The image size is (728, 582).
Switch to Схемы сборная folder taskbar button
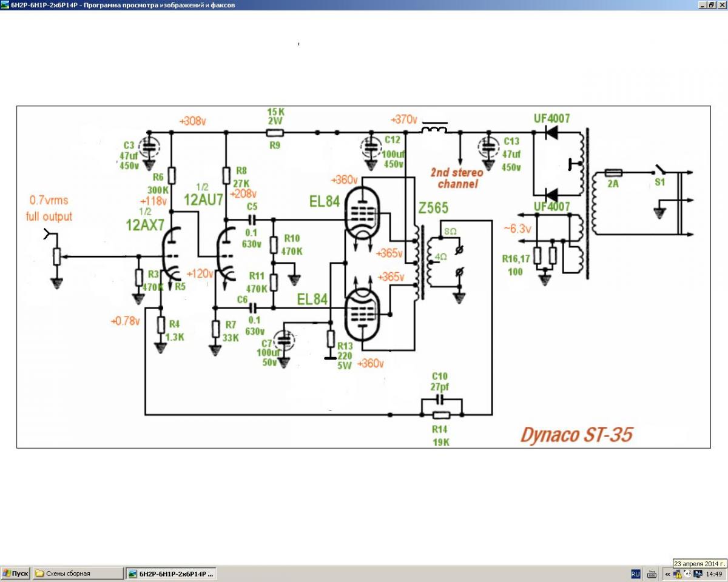click(x=78, y=573)
